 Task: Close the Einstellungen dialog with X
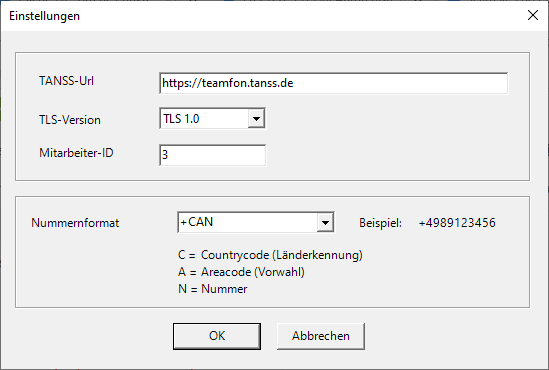point(533,15)
